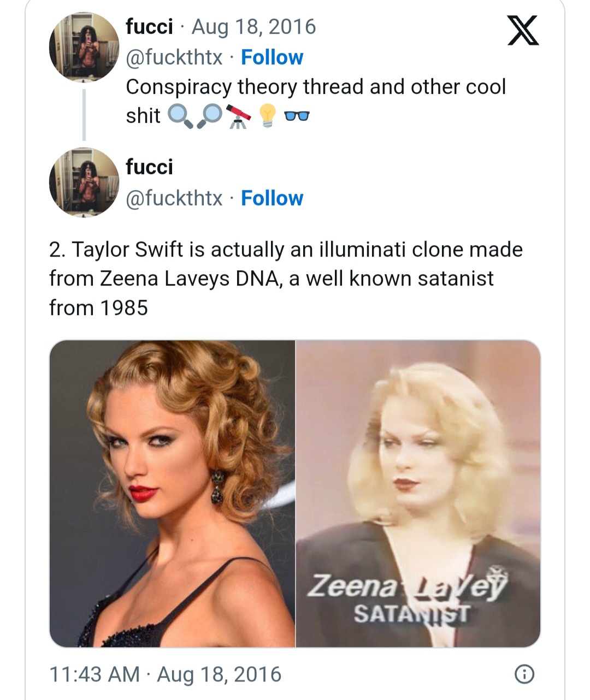590x700 pixels.
Task: Open the top @fuckthtx handle link
Action: coord(174,57)
